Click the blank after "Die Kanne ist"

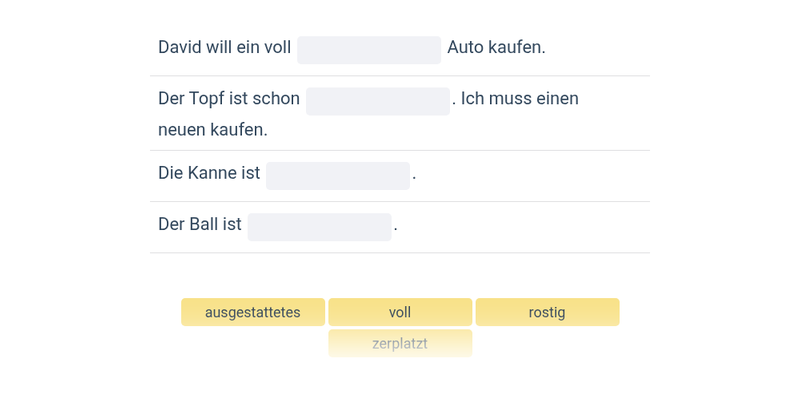tap(338, 176)
